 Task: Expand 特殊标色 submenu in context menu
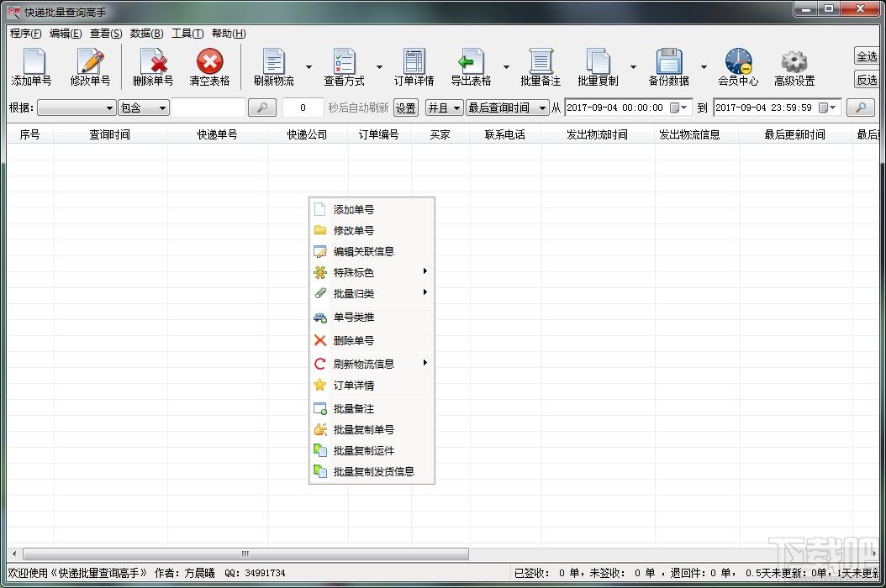pyautogui.click(x=372, y=272)
